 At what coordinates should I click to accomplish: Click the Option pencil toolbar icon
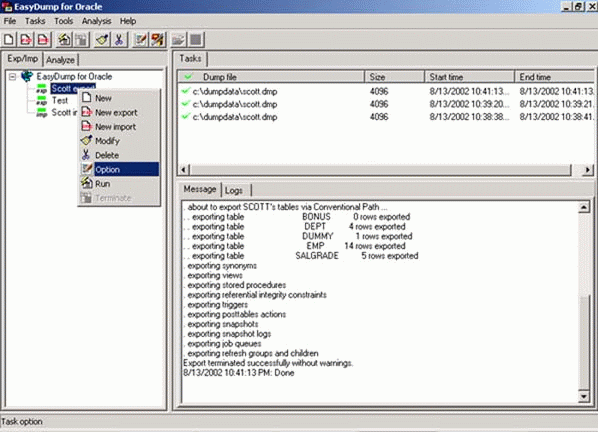coord(140,40)
